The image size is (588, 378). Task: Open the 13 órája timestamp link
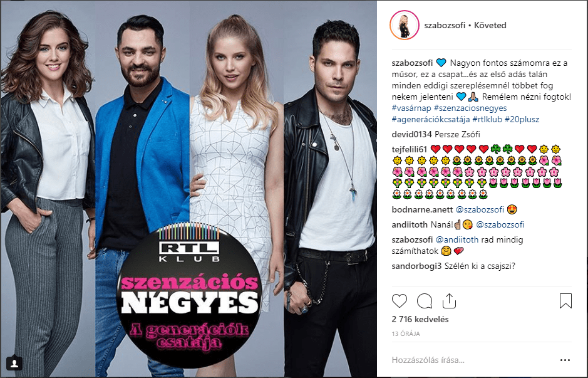pyautogui.click(x=406, y=333)
